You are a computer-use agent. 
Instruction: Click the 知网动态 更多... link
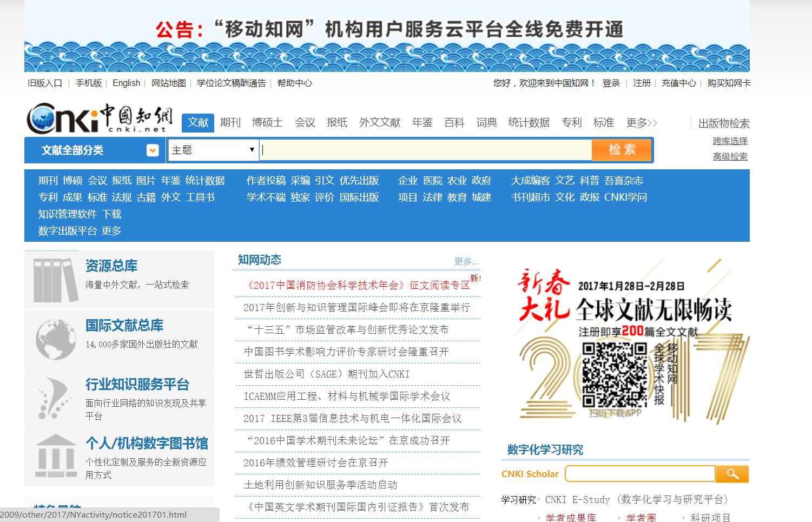(466, 261)
